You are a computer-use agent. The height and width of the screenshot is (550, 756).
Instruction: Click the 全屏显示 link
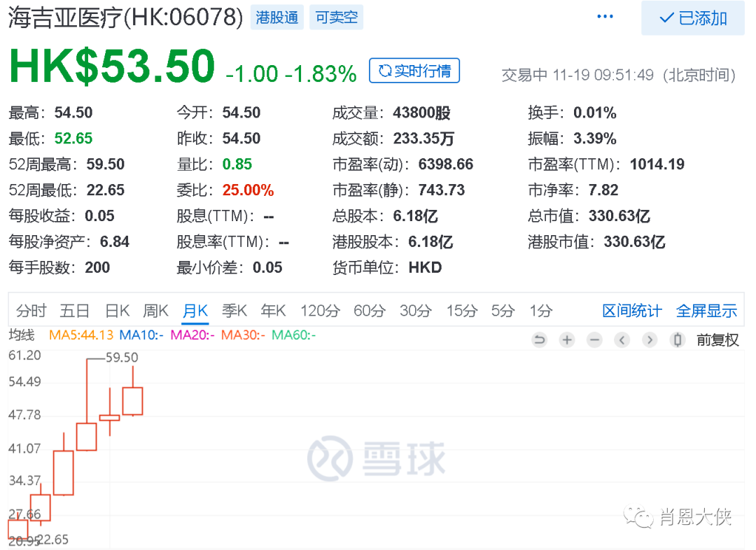point(706,311)
